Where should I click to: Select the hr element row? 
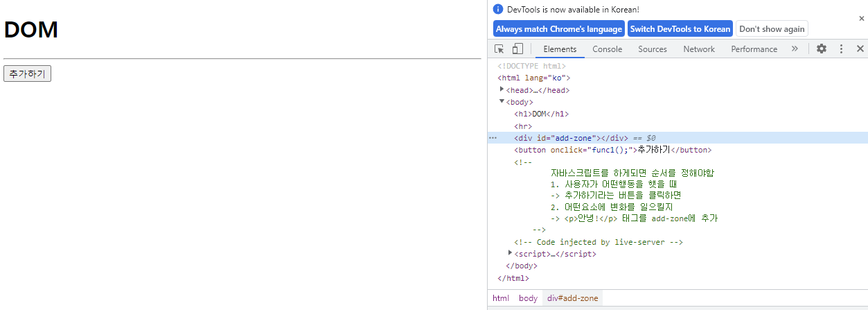pyautogui.click(x=523, y=126)
